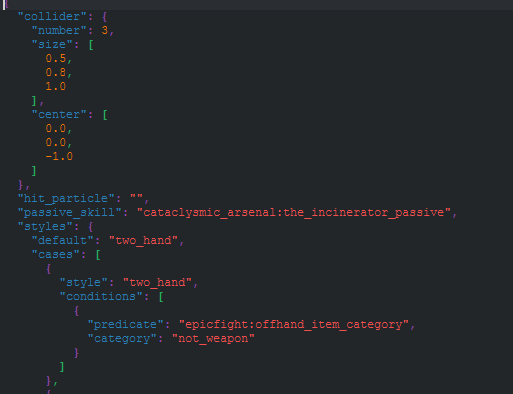The image size is (513, 394).
Task: Click the default "two_hand" value
Action: coord(143,240)
